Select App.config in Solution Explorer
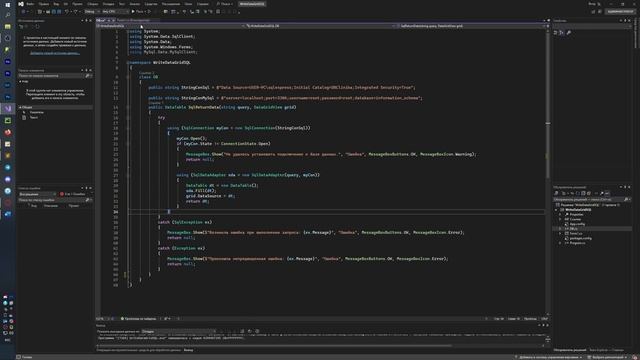The width and height of the screenshot is (640, 360). [577, 224]
